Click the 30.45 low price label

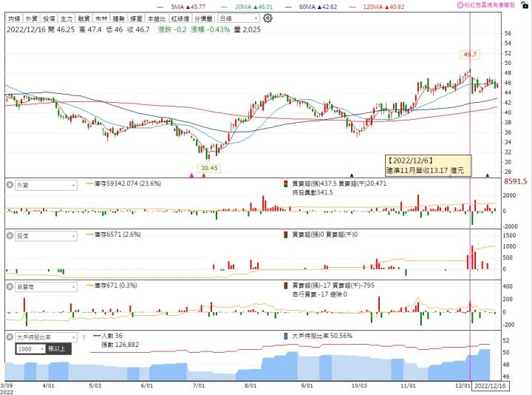[209, 168]
